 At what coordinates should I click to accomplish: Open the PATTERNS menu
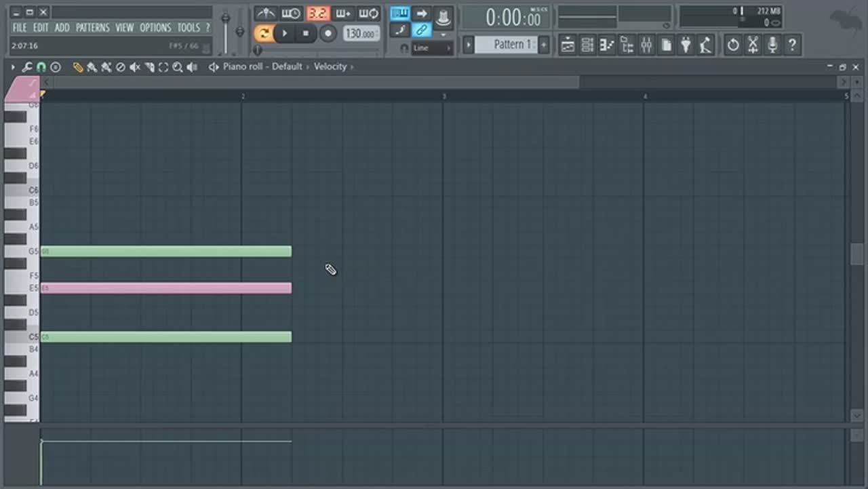coord(92,28)
